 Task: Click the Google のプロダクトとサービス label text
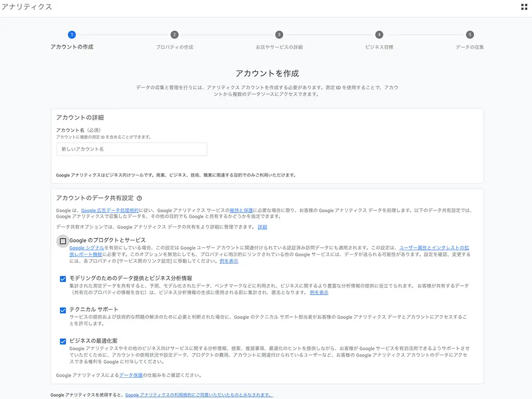click(107, 240)
